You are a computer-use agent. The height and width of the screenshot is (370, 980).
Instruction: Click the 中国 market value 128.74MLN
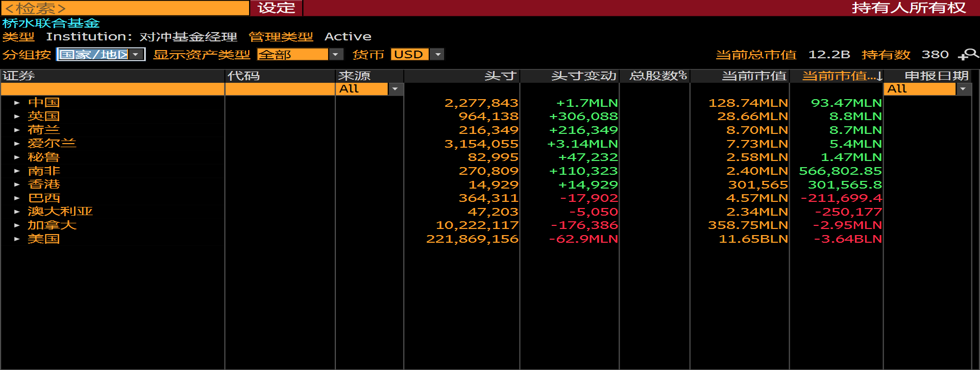748,103
